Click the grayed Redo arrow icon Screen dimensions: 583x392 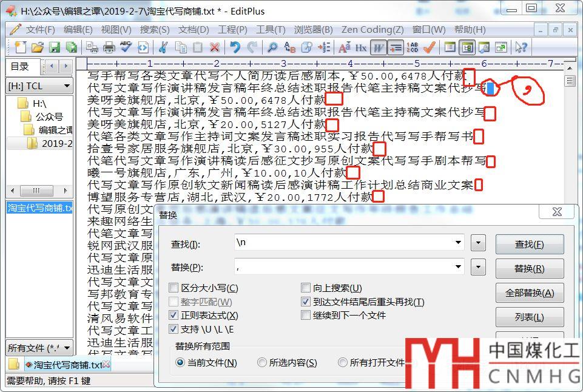click(252, 47)
